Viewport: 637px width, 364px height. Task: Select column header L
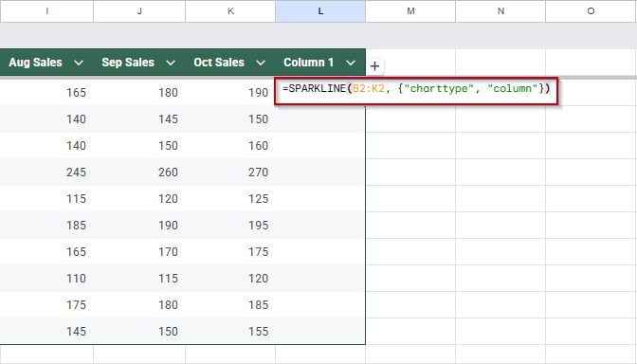[x=320, y=11]
